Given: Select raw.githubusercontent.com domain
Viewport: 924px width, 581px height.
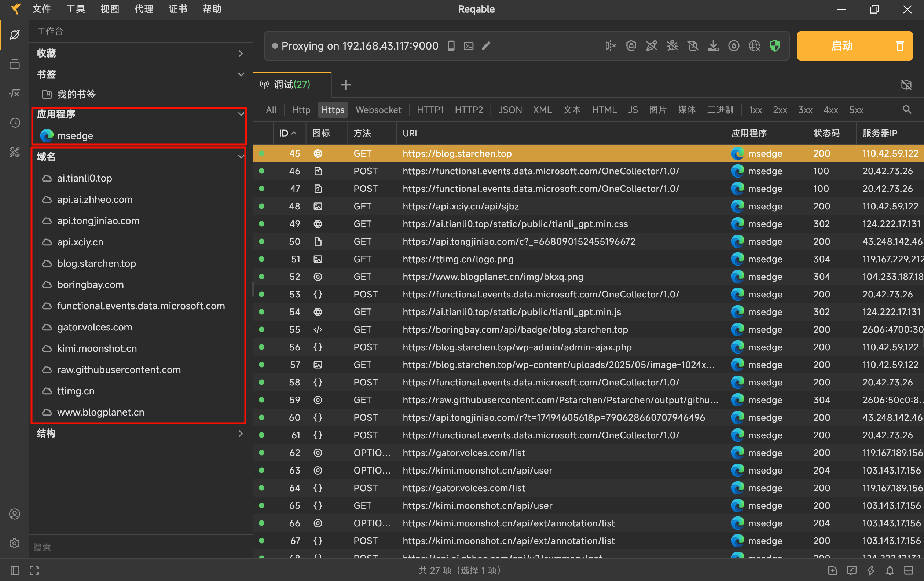Looking at the screenshot, I should tap(118, 370).
